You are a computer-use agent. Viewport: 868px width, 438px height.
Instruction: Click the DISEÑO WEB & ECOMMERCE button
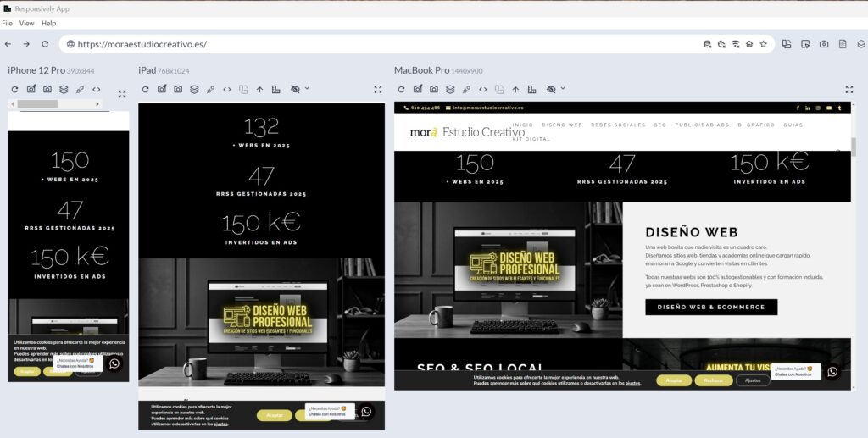coord(711,307)
